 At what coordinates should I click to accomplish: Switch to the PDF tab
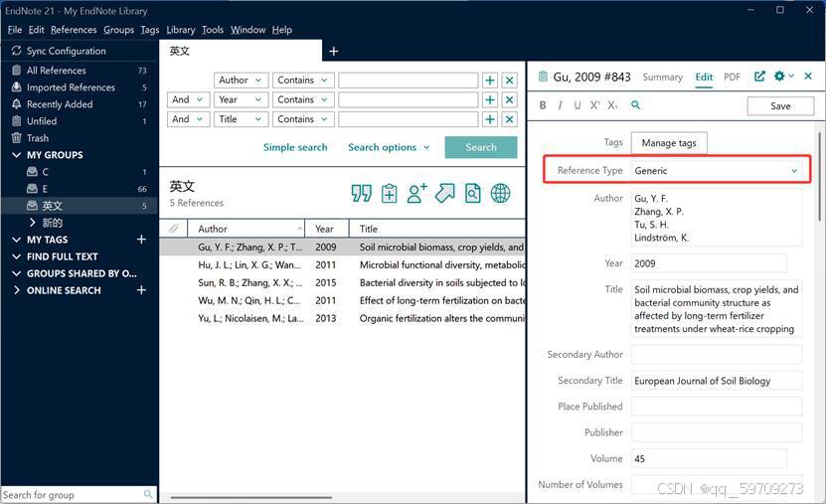pos(732,77)
